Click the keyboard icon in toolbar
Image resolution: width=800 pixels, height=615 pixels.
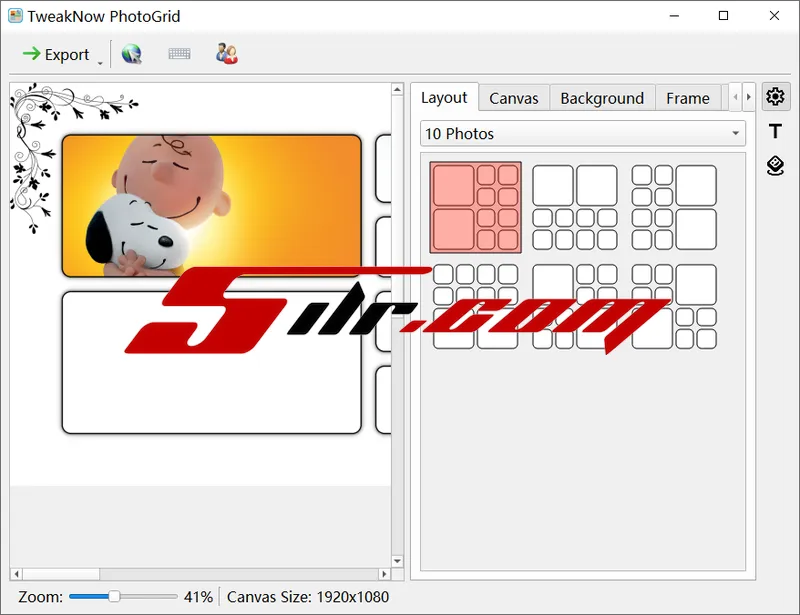click(179, 54)
